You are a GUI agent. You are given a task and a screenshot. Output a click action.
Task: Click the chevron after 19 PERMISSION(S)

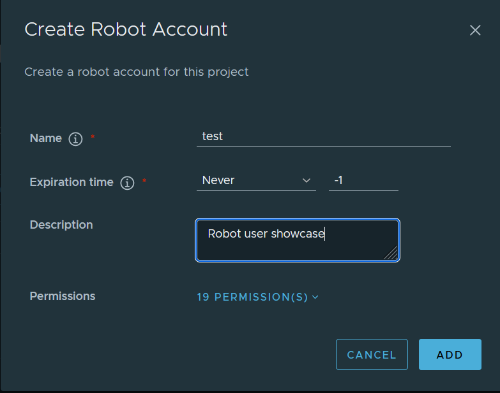tap(315, 297)
